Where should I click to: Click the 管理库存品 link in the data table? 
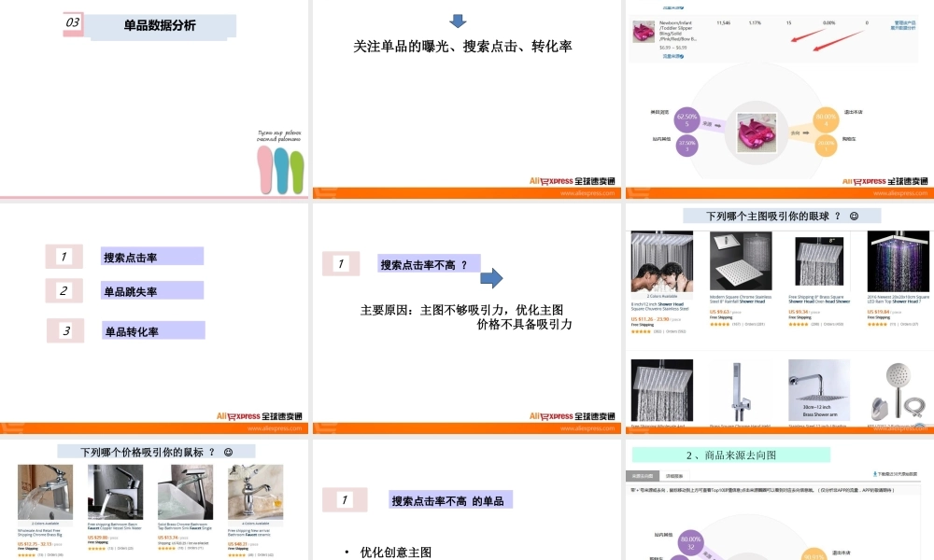tap(905, 21)
